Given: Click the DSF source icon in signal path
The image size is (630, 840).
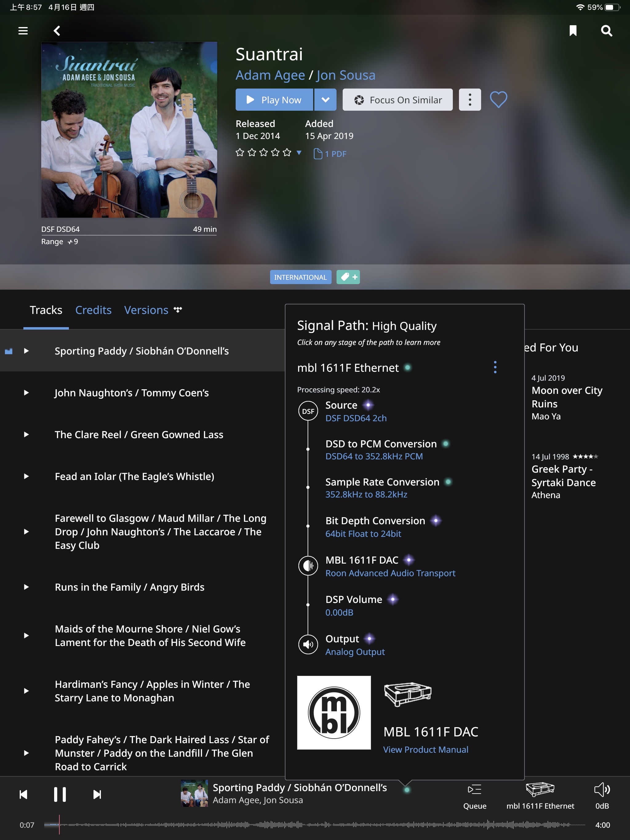Looking at the screenshot, I should (308, 411).
